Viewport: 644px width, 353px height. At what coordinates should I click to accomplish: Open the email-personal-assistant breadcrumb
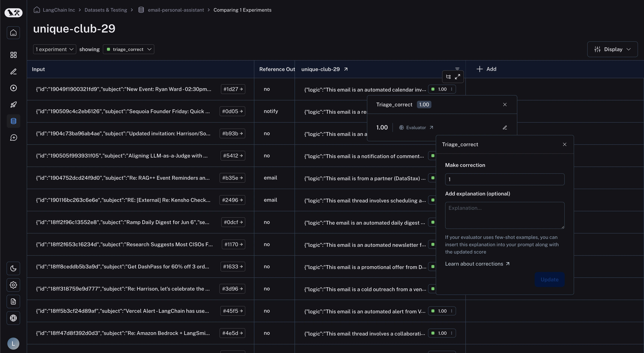pos(176,10)
